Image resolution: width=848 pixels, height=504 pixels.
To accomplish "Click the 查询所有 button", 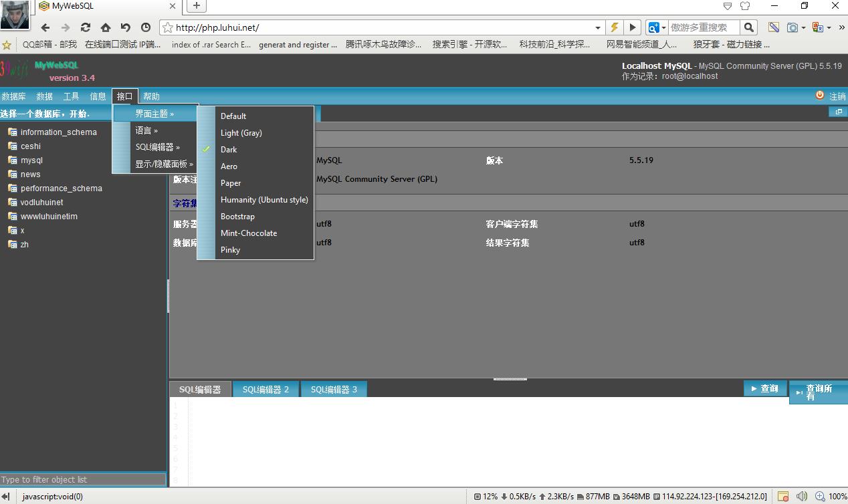I will pyautogui.click(x=819, y=392).
